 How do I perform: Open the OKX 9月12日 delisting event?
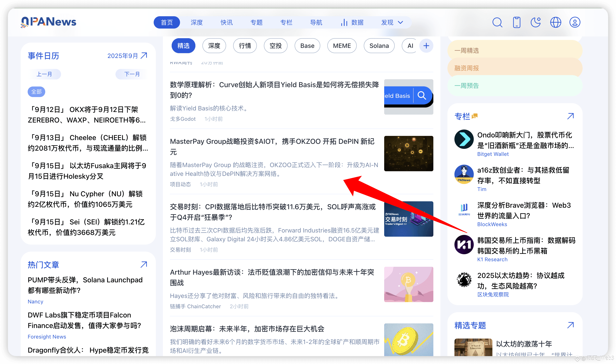(x=87, y=115)
